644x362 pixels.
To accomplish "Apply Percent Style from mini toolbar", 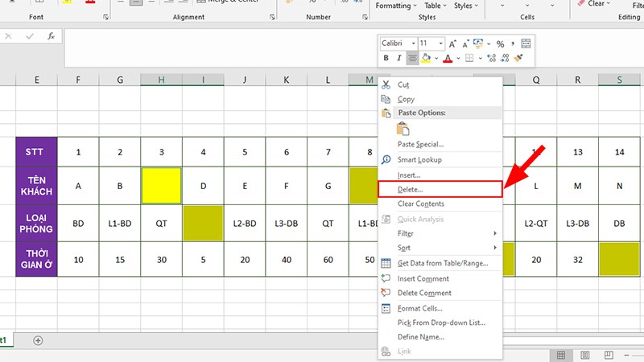I will click(x=500, y=43).
